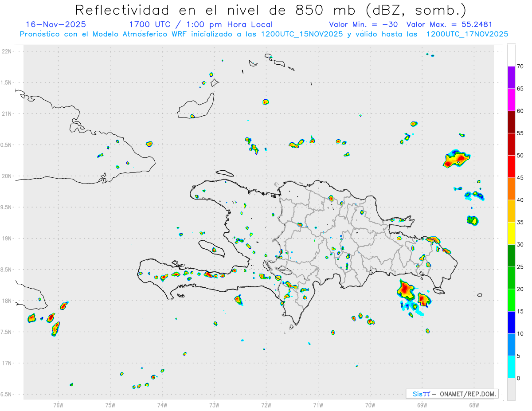Click the '71W' longitude label
The width and height of the screenshot is (532, 411).
(318, 405)
